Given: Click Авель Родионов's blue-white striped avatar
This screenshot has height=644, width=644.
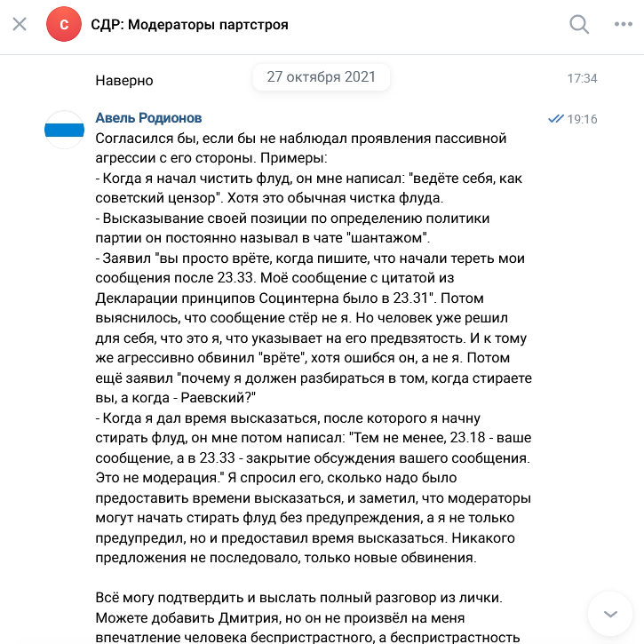Looking at the screenshot, I should pyautogui.click(x=64, y=130).
